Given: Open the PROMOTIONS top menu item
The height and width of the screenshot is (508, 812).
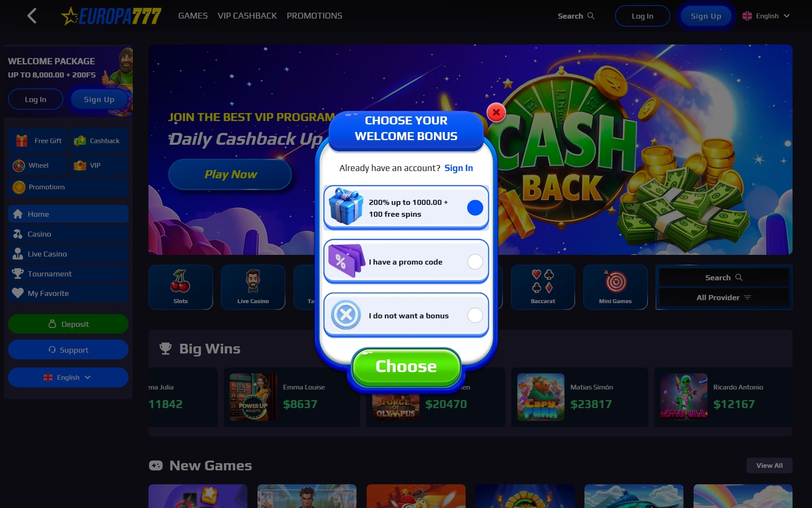Looking at the screenshot, I should (314, 16).
